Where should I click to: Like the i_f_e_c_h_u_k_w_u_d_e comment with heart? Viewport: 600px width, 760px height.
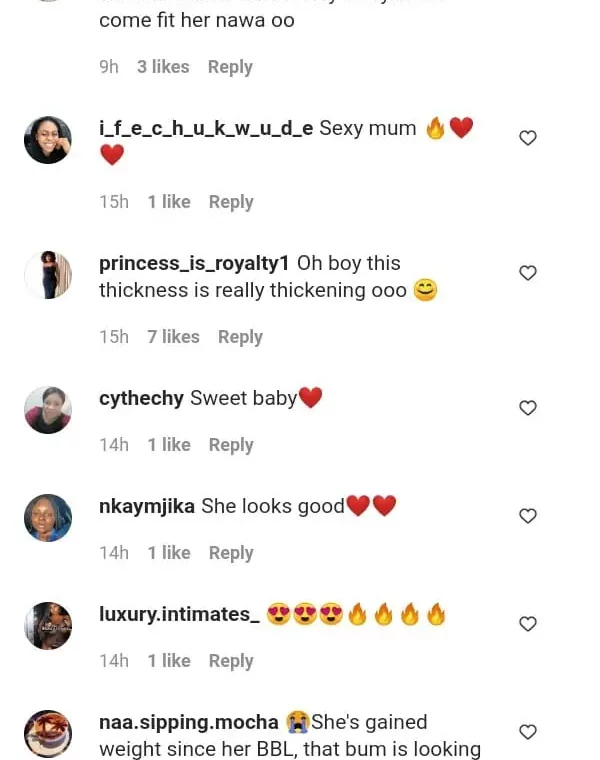click(528, 138)
